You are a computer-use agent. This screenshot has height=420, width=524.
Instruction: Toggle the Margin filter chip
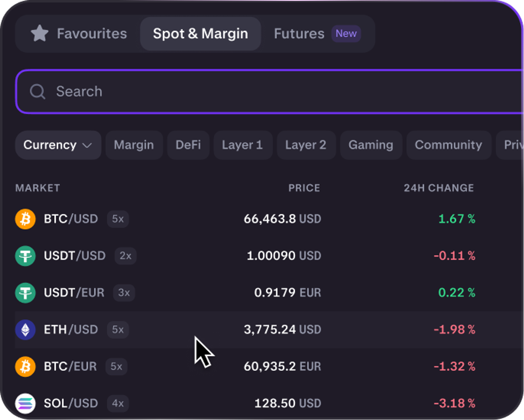tap(134, 145)
